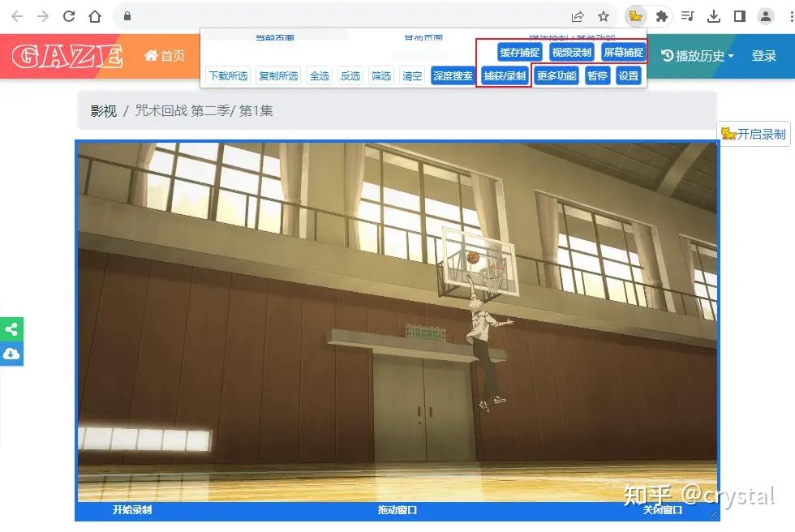Viewport: 795px width, 532px height.
Task: Click the 屏幕捕捉 button
Action: pos(623,52)
